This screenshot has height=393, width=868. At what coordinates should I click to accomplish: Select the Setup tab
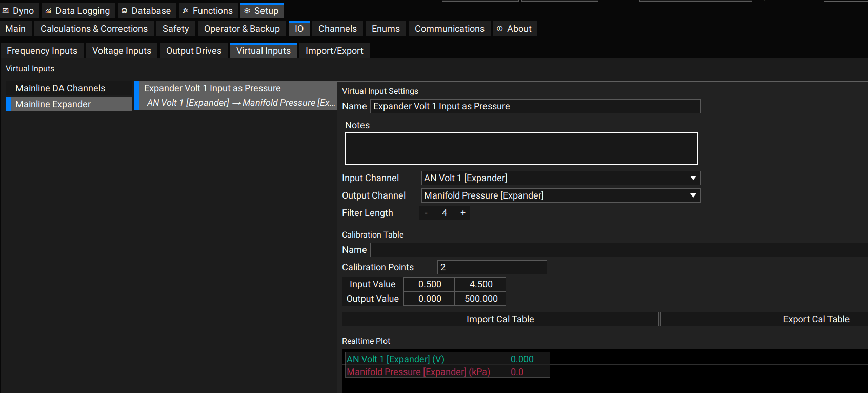(261, 11)
